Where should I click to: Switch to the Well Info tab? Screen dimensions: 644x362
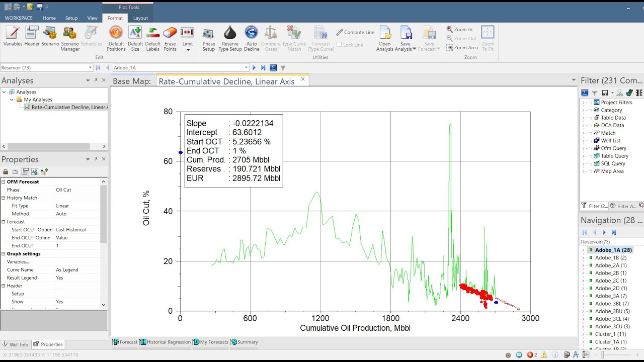coord(16,344)
